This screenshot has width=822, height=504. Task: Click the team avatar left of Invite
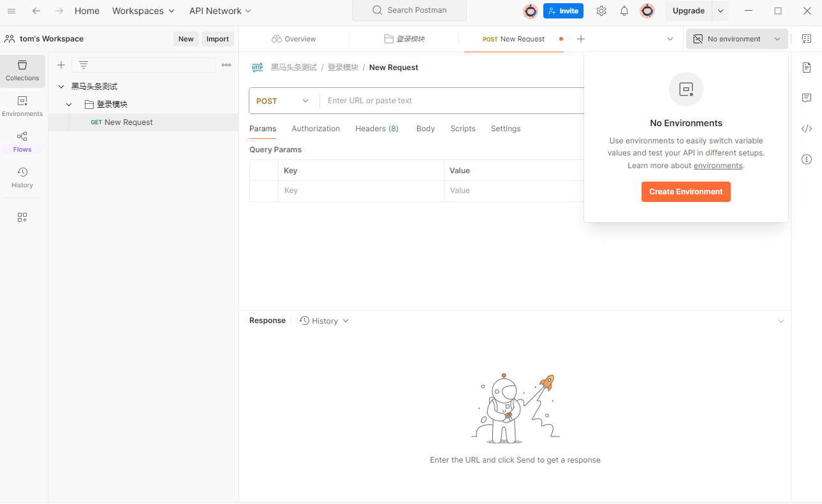point(531,11)
